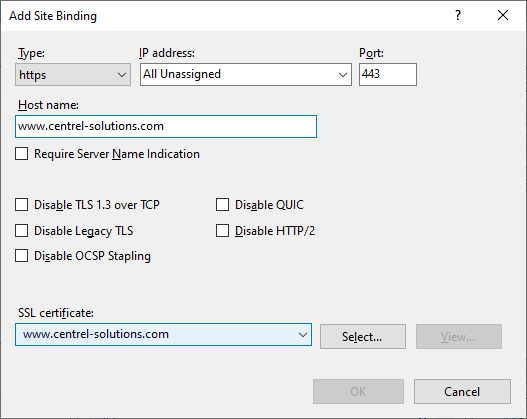This screenshot has width=527, height=419.
Task: Enable Require Server Name Indication checkbox
Action: 22,154
